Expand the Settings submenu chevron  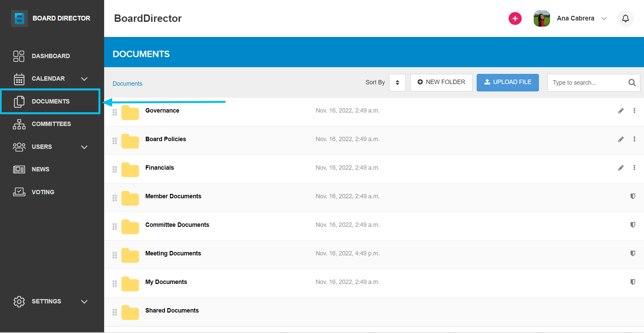[84, 302]
